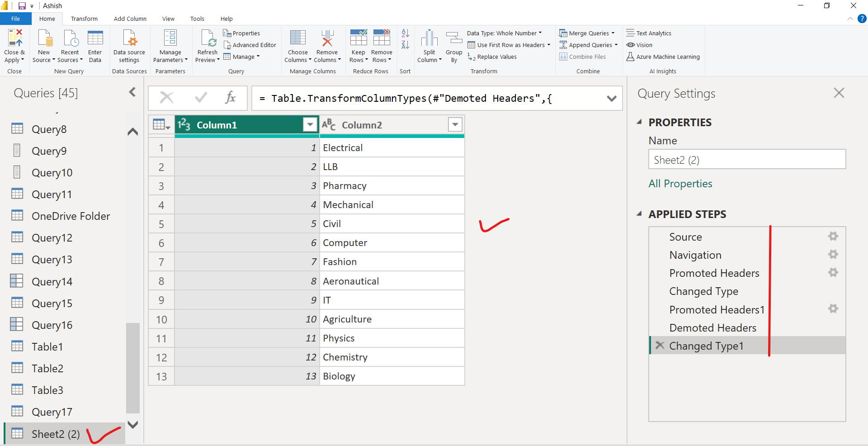
Task: Select the Changed Type1 step
Action: pyautogui.click(x=707, y=346)
